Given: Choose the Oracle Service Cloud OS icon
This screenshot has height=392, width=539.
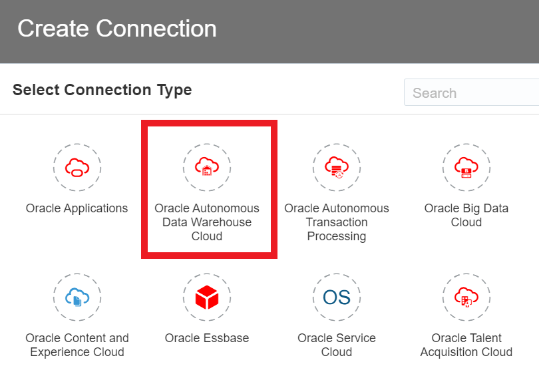Looking at the screenshot, I should coord(337,296).
